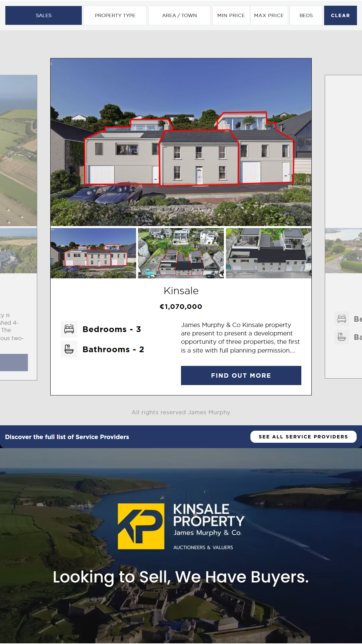
Task: View the first front-elevation thumbnail
Action: click(93, 253)
